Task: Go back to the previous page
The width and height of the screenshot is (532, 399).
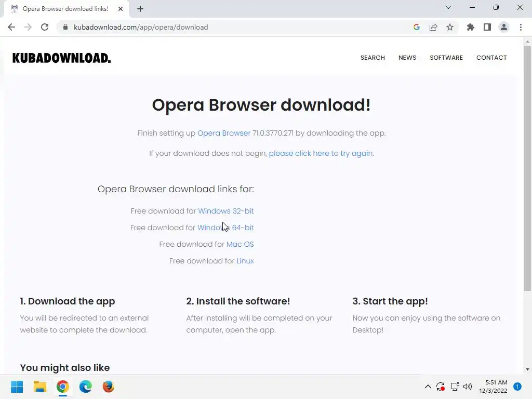Action: click(x=11, y=27)
